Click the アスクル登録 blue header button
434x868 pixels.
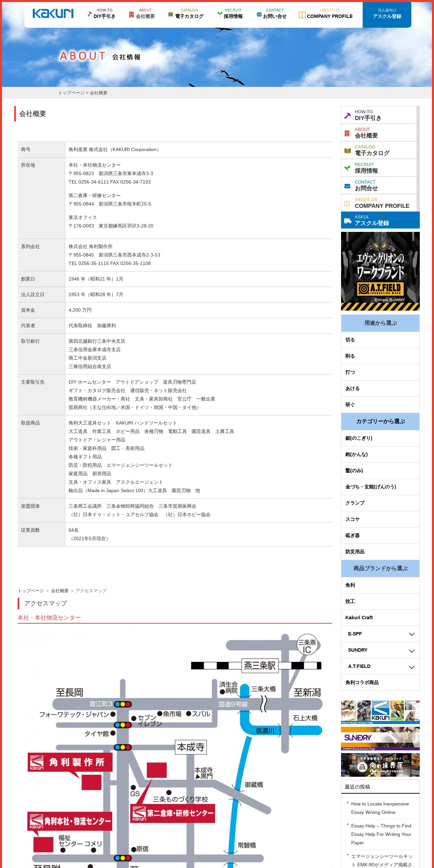coord(387,15)
